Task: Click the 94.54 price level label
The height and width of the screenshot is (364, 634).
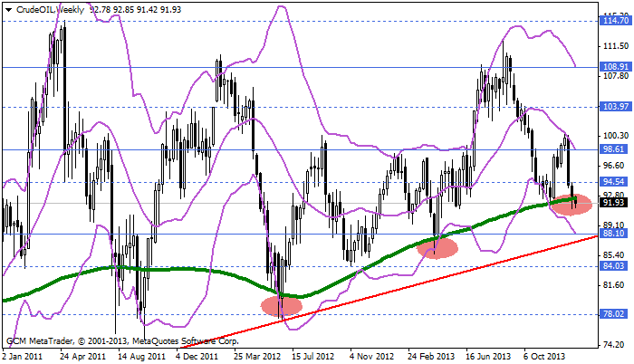Action: point(615,182)
